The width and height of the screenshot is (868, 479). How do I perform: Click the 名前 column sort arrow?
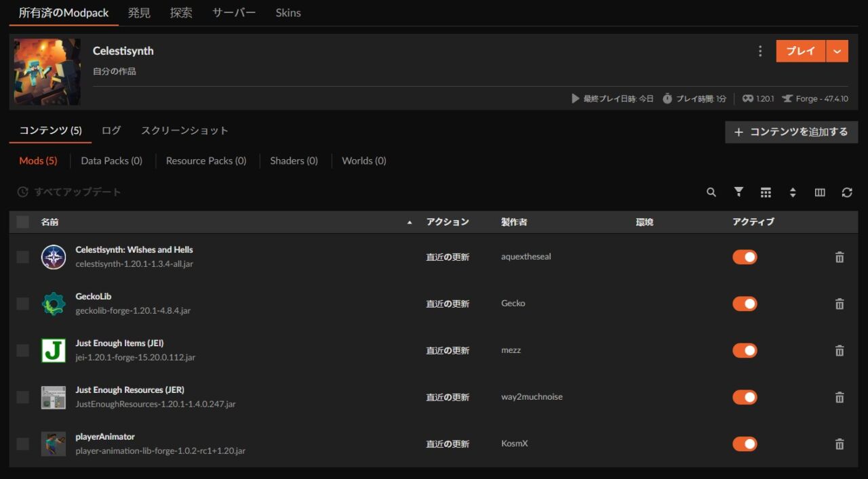point(409,222)
